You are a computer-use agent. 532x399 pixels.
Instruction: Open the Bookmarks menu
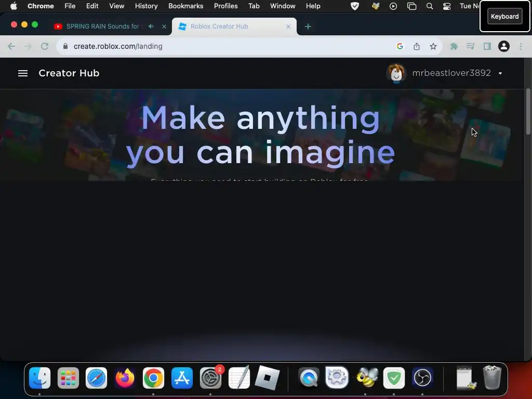click(185, 6)
